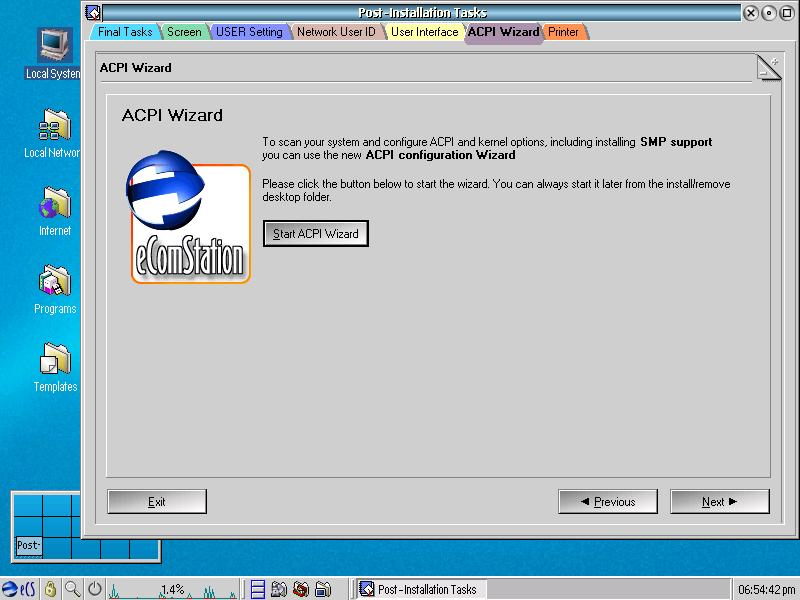800x600 pixels.
Task: Open the eCS start menu button
Action: tap(19, 589)
